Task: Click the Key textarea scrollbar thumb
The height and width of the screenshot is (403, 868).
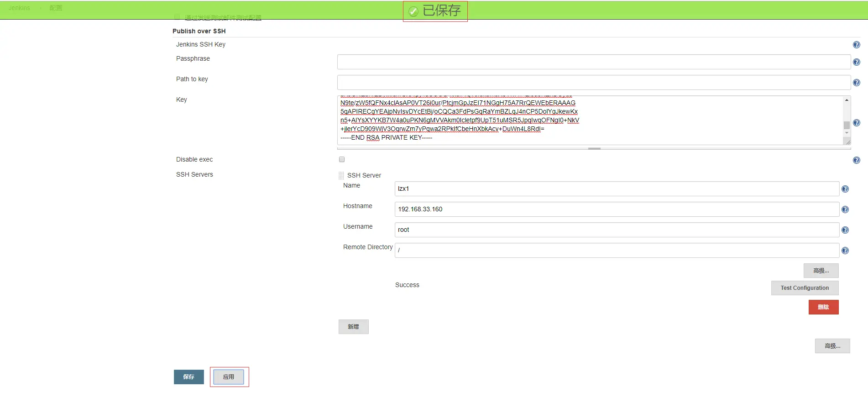Action: [847, 125]
